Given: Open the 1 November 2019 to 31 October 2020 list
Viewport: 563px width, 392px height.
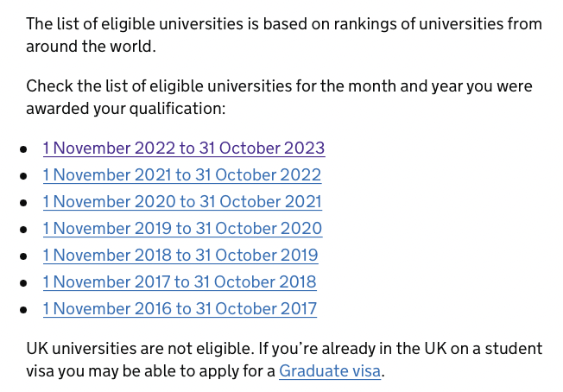Looking at the screenshot, I should [182, 229].
